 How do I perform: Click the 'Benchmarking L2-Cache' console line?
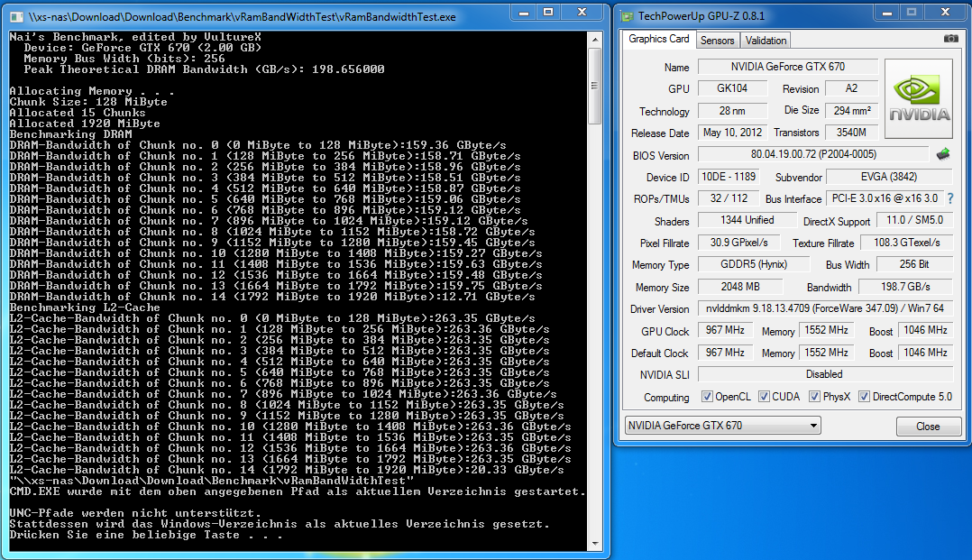pos(85,308)
